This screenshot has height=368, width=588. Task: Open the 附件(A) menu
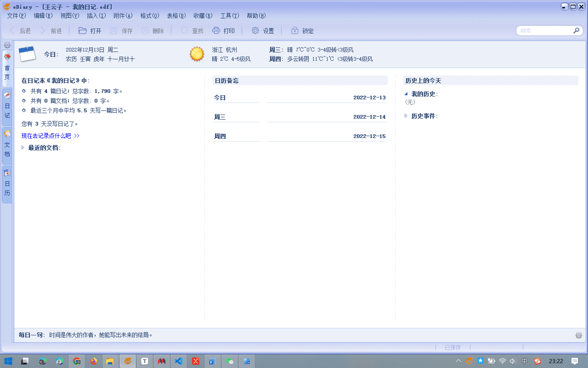pos(123,16)
